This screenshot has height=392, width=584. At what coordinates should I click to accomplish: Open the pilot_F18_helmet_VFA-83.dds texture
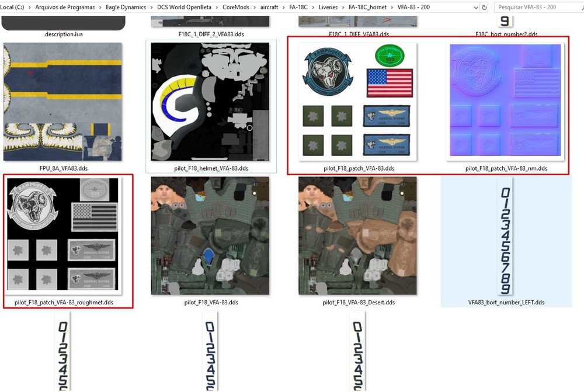pos(210,102)
